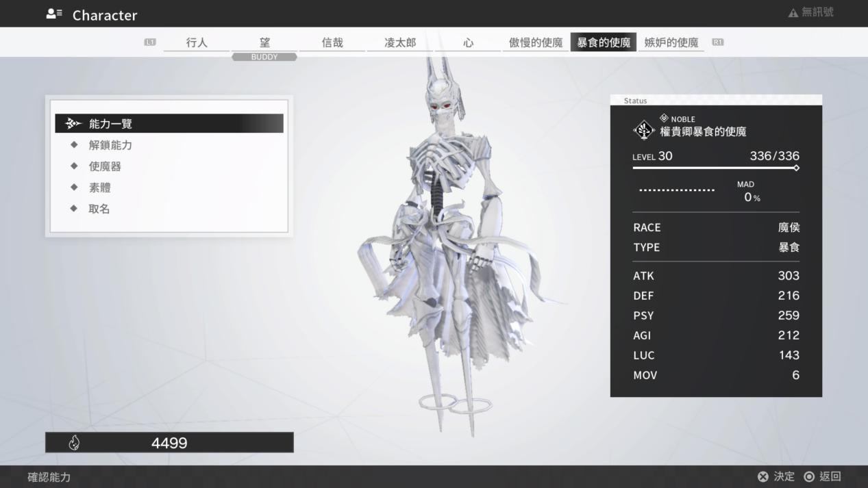Click the 決定 confirm circle icon

(763, 476)
